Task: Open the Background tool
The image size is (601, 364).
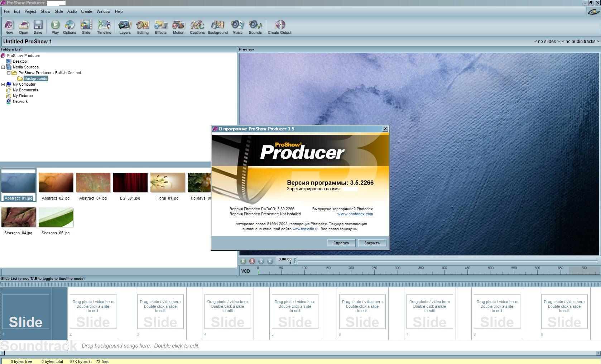Action: (218, 27)
